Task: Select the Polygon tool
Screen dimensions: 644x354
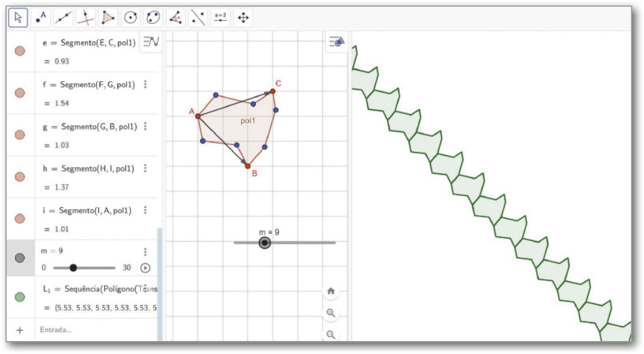Action: [x=108, y=18]
